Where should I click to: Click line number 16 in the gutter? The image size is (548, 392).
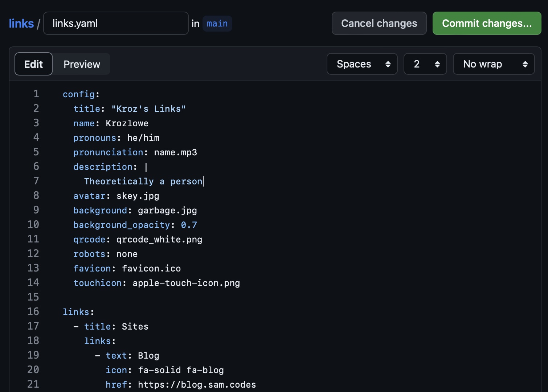click(33, 312)
